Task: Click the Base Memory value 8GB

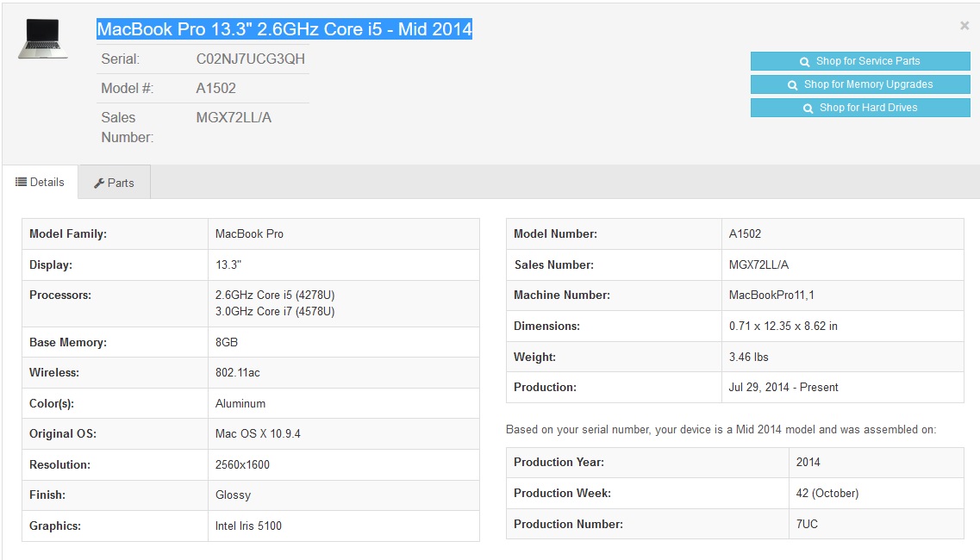Action: click(227, 343)
